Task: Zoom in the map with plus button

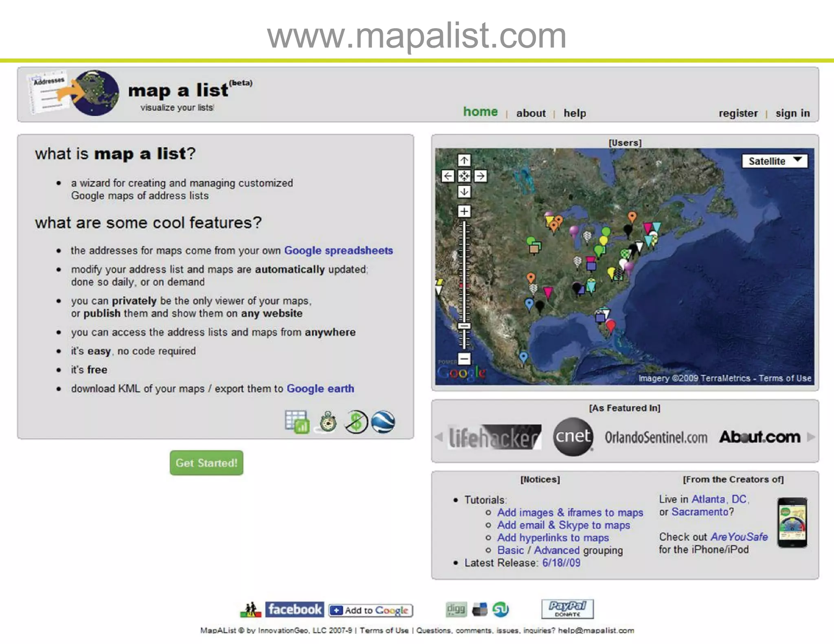Action: [x=464, y=211]
